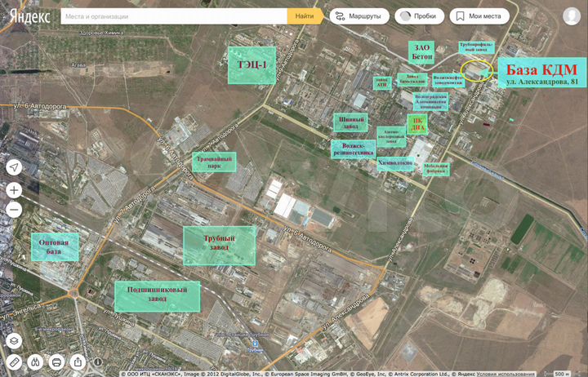Click the print map icon
The width and height of the screenshot is (588, 377).
click(57, 361)
